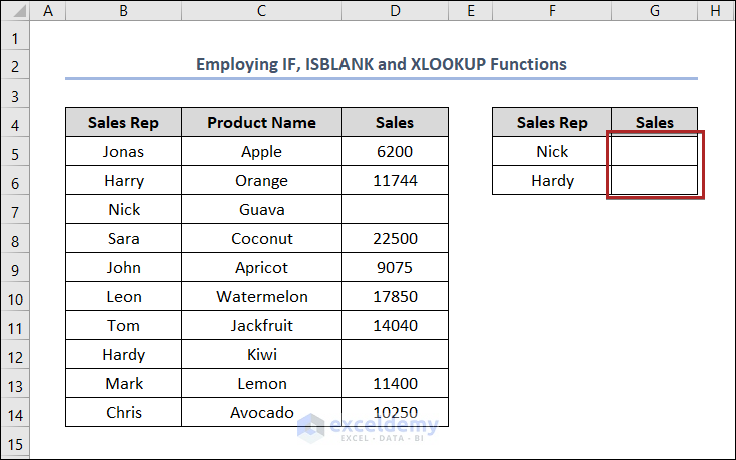Viewport: 736px width, 460px height.
Task: Click the Nick cell in lookup table
Action: [552, 152]
